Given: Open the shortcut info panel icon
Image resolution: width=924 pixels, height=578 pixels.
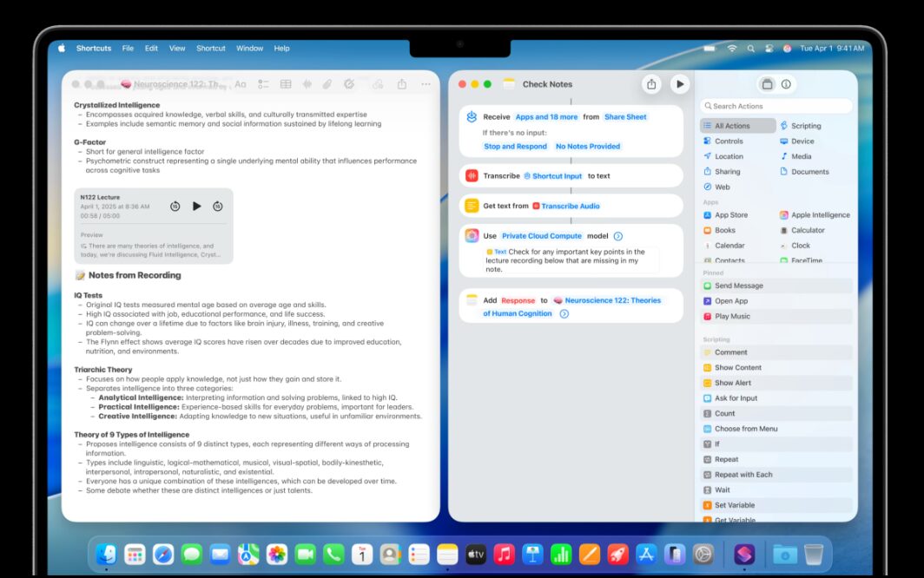Looking at the screenshot, I should 787,84.
